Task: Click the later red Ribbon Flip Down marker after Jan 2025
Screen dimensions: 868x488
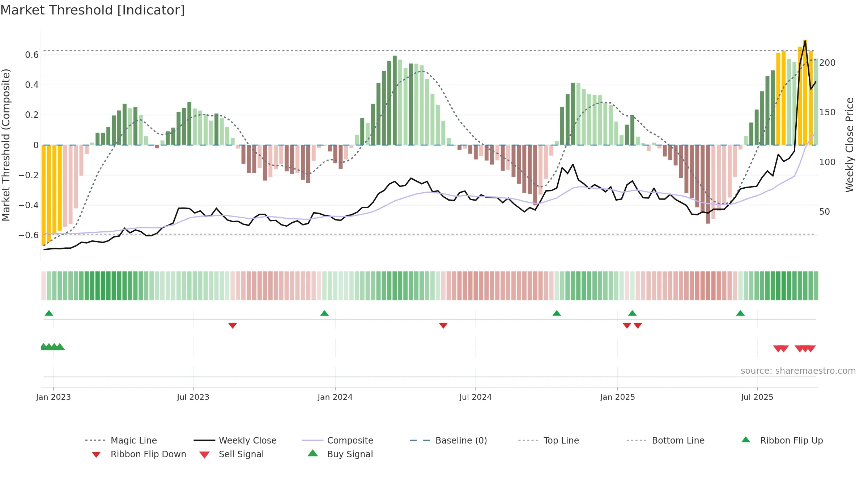Action: pyautogui.click(x=638, y=326)
